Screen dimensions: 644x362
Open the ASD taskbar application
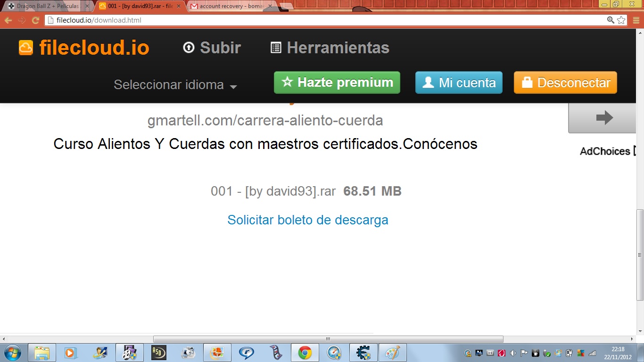(158, 353)
